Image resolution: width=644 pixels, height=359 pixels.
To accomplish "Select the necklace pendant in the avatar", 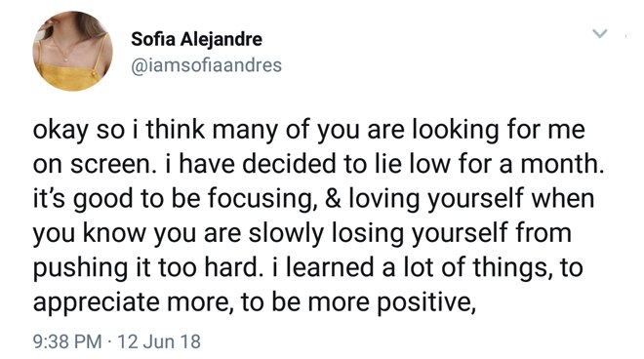I will tap(66, 60).
